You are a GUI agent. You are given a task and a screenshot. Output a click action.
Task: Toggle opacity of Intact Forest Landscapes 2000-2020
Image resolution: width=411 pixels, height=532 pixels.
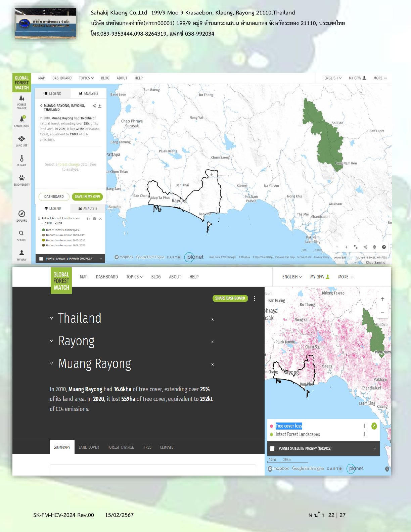(x=88, y=219)
